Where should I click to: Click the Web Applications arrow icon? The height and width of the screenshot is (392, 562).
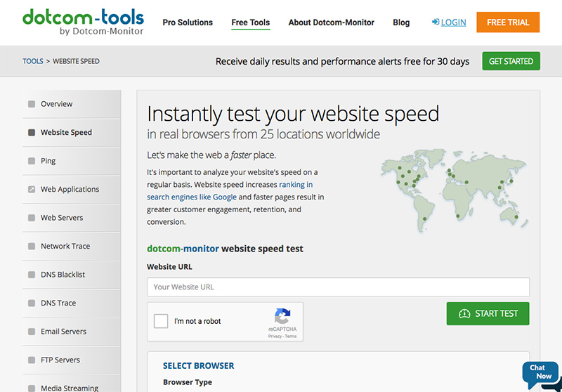(x=32, y=190)
